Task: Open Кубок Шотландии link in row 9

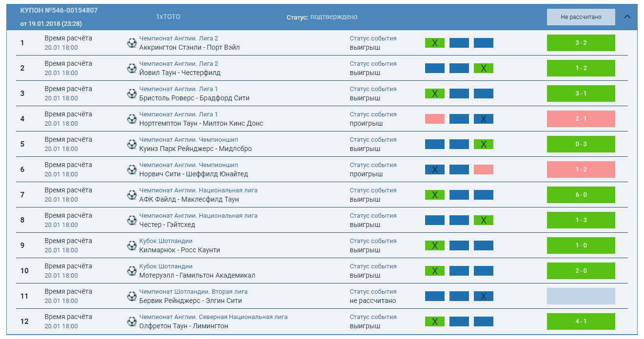Action: [166, 241]
